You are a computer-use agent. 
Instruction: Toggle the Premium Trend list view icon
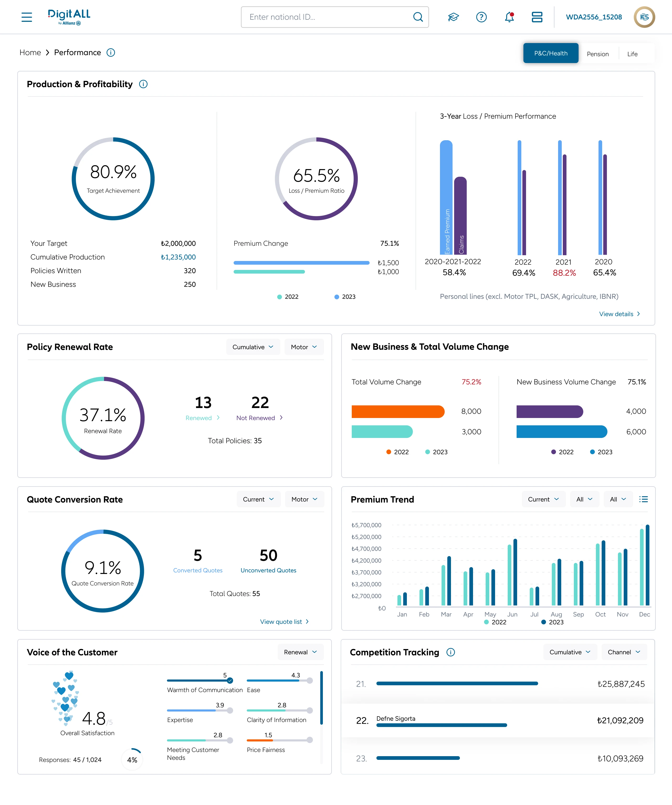point(644,499)
